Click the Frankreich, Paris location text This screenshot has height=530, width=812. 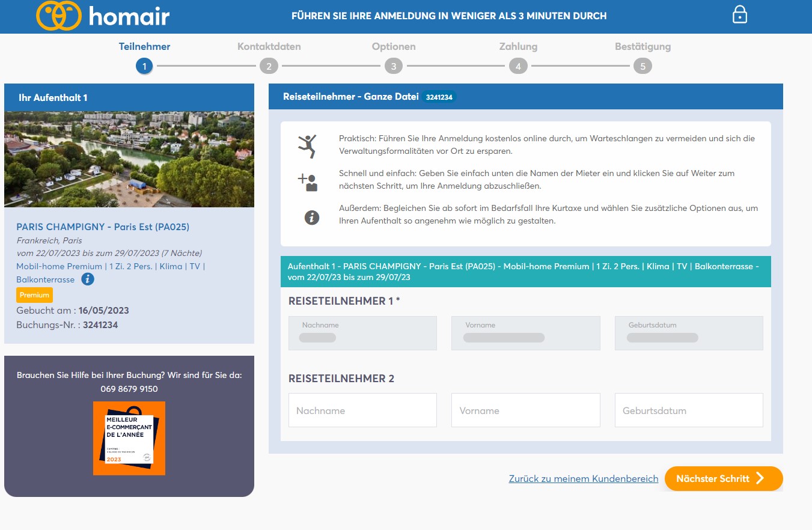(x=49, y=240)
